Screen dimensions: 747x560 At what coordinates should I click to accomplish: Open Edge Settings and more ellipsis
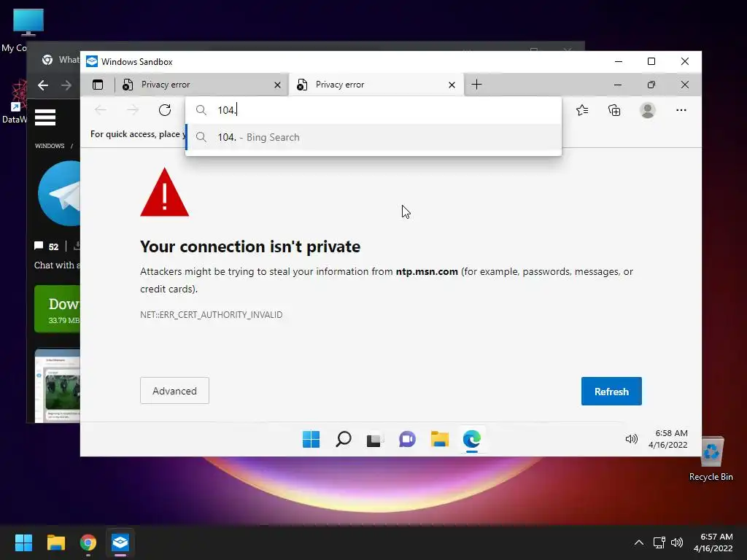tap(681, 111)
